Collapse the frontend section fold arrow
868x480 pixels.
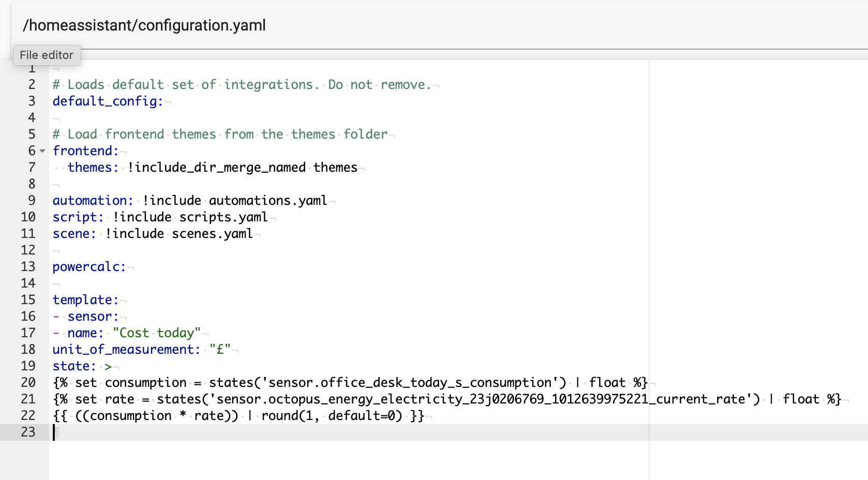pyautogui.click(x=42, y=151)
